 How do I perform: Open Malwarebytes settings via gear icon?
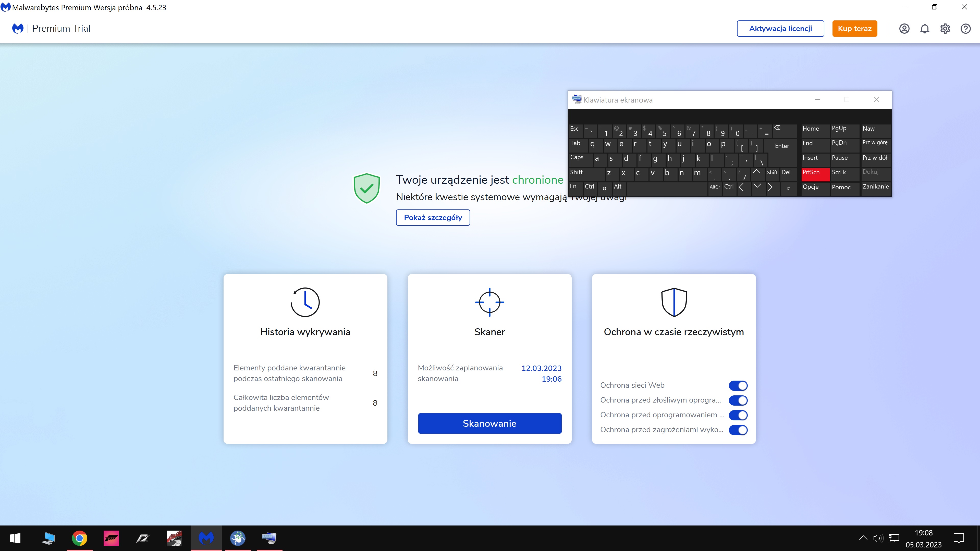[945, 29]
